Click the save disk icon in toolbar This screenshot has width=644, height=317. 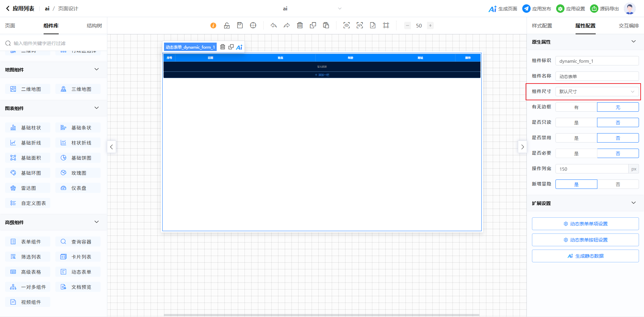pyautogui.click(x=240, y=25)
